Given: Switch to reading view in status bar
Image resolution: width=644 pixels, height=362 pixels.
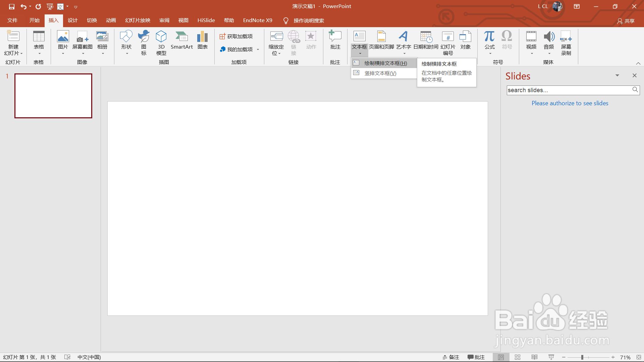Looking at the screenshot, I should (x=534, y=357).
